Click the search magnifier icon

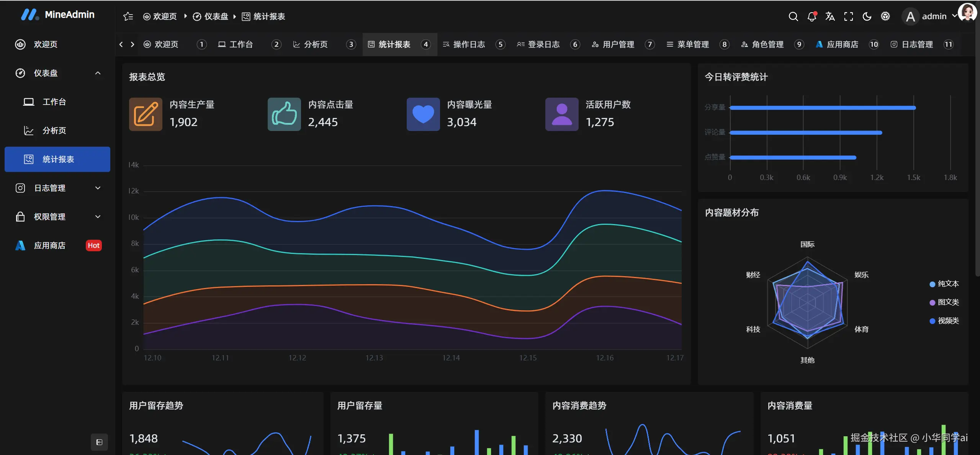[793, 16]
